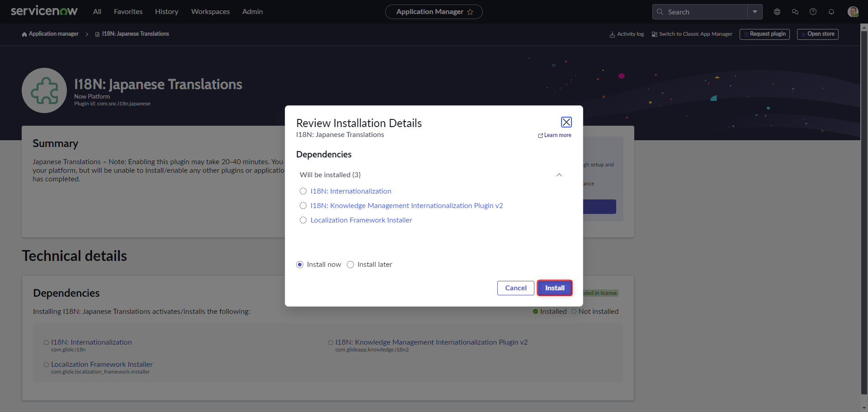Select the Install now radio button
Screen dimensions: 868x412
point(300,264)
